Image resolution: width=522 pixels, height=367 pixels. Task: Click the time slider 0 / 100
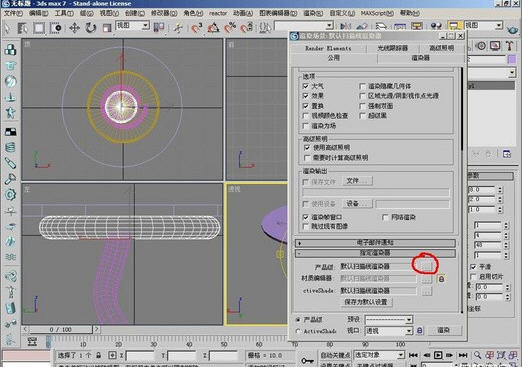click(x=61, y=329)
